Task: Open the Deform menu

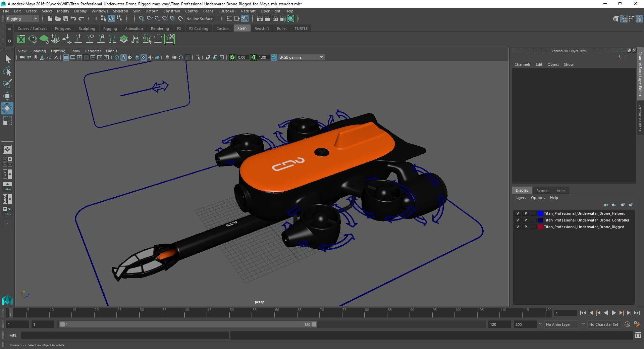Action: click(152, 11)
